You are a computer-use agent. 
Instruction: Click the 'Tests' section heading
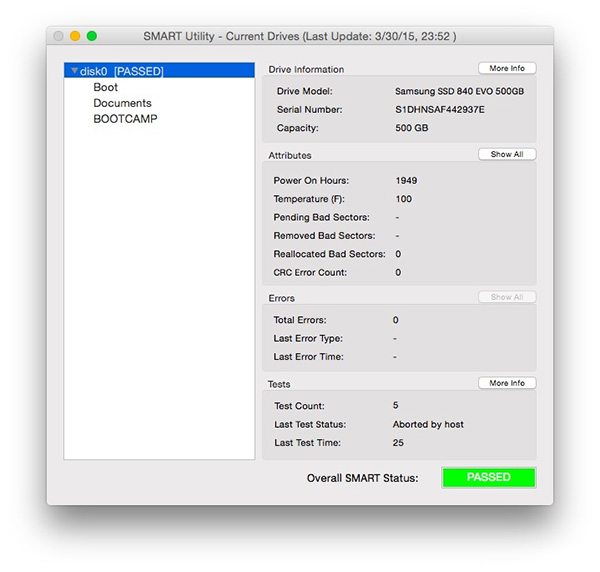click(279, 384)
